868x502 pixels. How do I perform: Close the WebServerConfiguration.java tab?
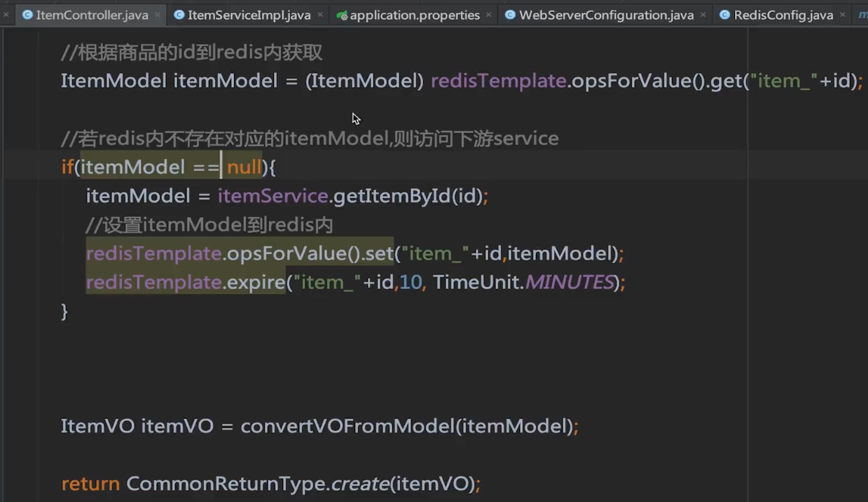[703, 15]
